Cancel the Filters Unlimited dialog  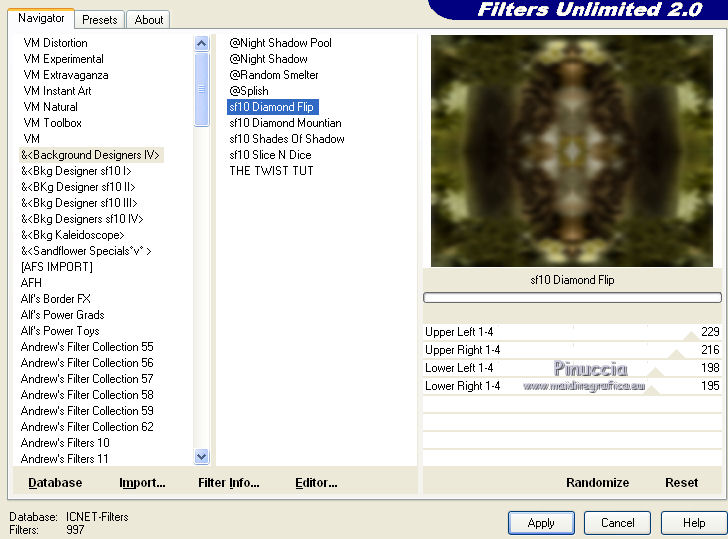point(617,523)
